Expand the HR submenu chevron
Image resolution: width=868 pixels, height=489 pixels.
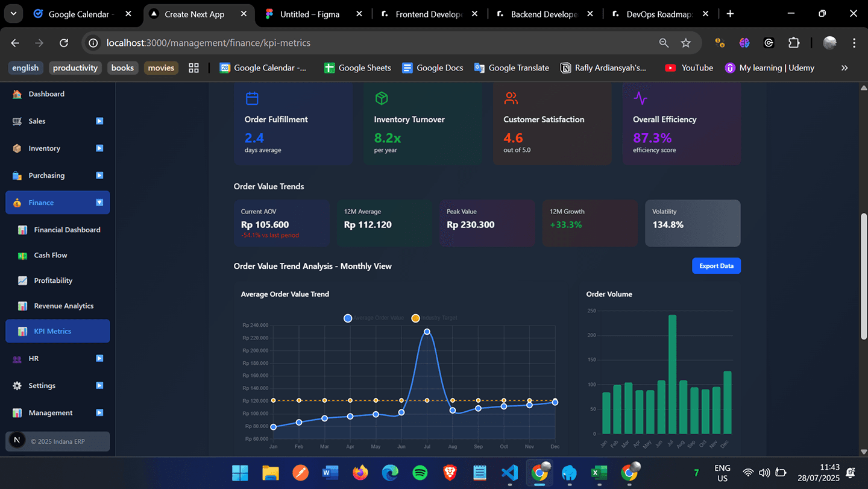click(x=99, y=358)
